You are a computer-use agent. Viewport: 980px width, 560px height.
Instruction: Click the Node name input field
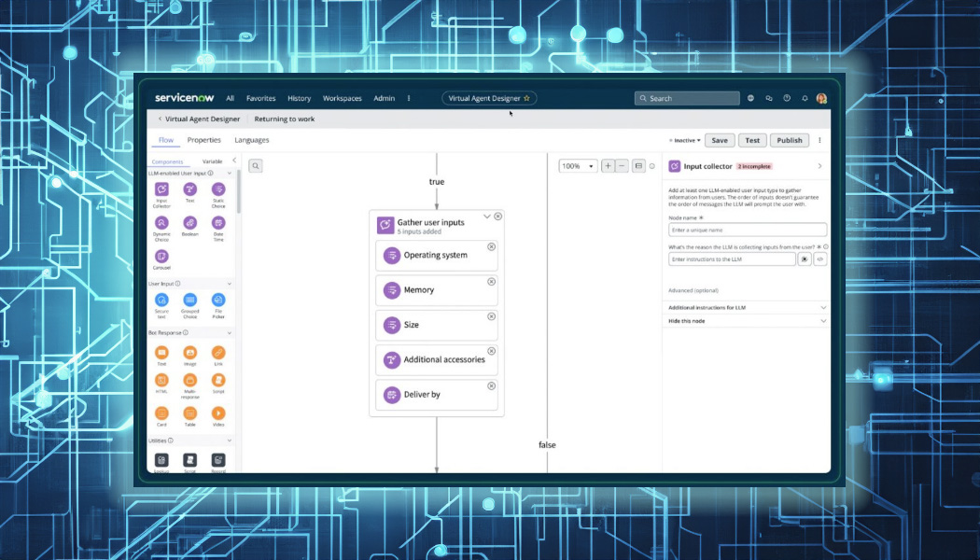pyautogui.click(x=747, y=230)
